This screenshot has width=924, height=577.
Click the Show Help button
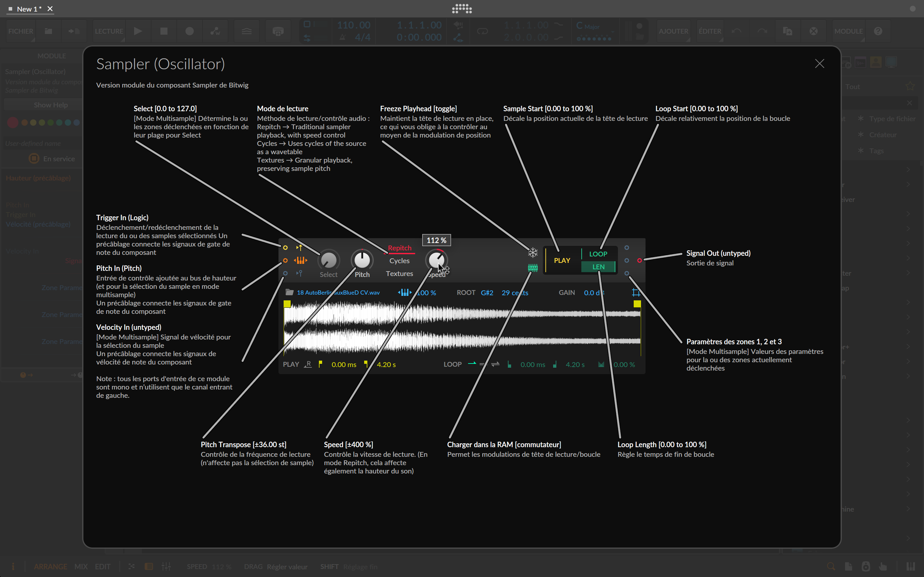pos(51,104)
